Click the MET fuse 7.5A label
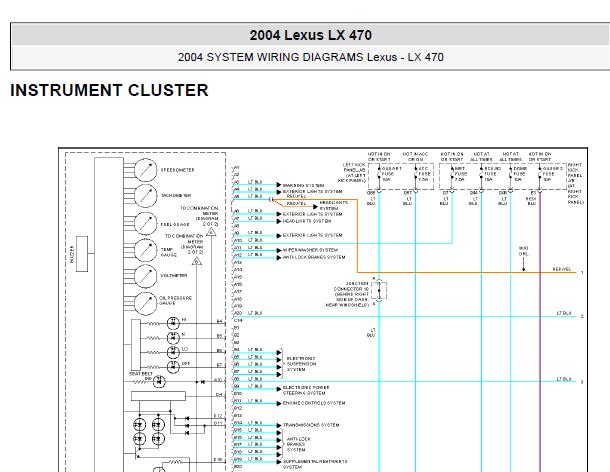The height and width of the screenshot is (472, 610). click(x=460, y=174)
